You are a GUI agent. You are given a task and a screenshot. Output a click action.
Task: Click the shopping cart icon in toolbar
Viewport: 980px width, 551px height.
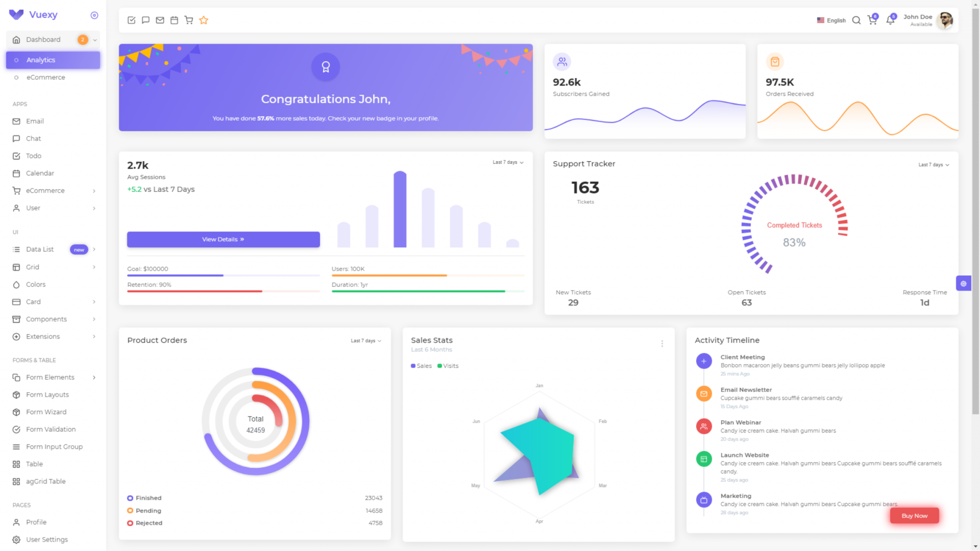click(x=189, y=20)
